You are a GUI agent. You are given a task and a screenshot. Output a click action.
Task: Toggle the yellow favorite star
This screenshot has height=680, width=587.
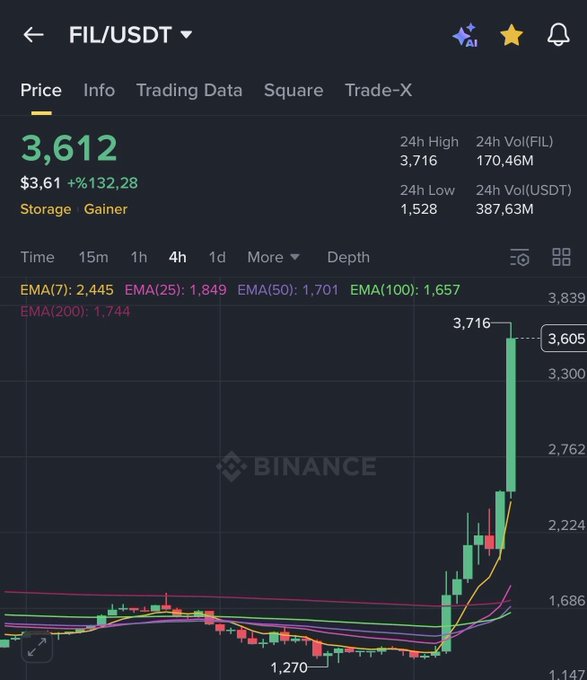[x=512, y=35]
